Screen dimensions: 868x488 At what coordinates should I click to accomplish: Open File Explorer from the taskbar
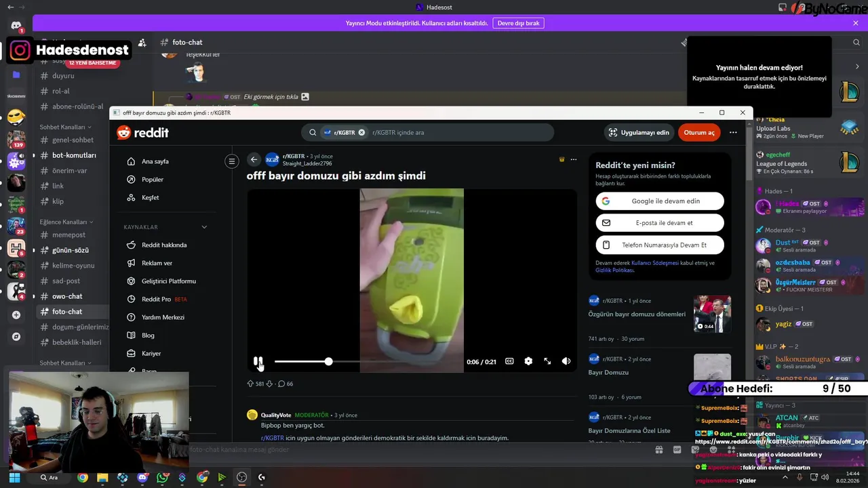(x=102, y=477)
